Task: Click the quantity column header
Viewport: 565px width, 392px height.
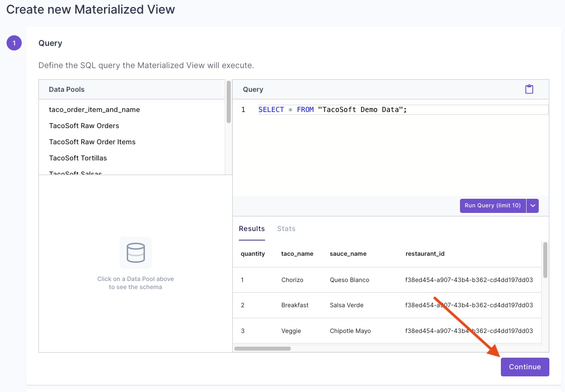Action: 252,254
